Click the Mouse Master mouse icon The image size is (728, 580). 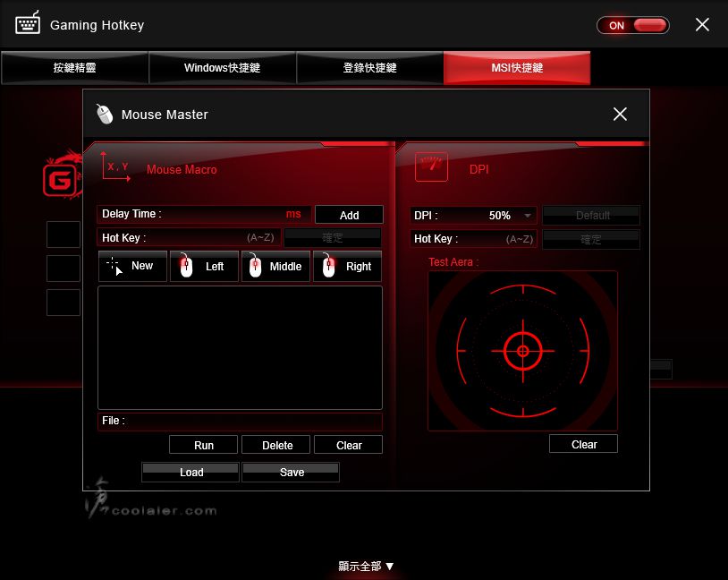(105, 114)
